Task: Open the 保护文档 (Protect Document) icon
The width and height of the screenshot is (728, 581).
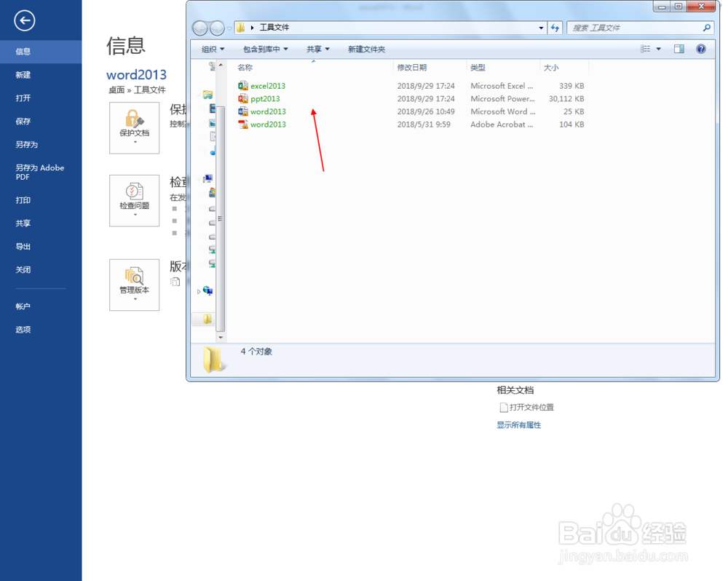Action: 134,128
